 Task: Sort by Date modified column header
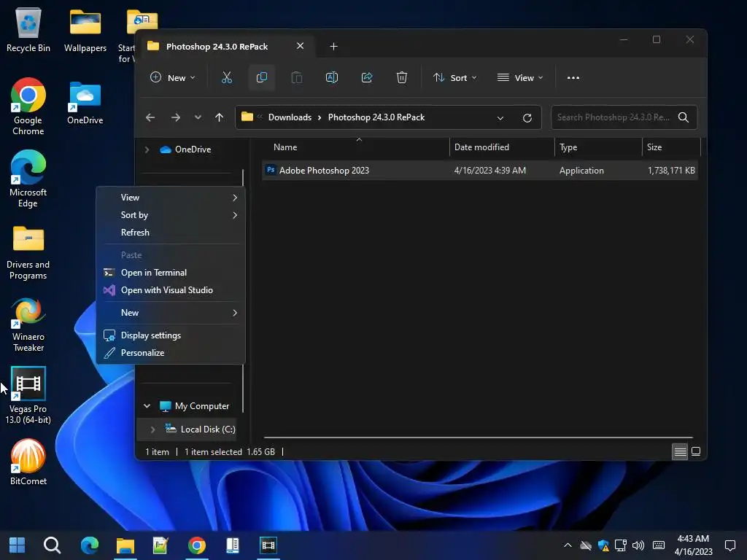point(502,147)
